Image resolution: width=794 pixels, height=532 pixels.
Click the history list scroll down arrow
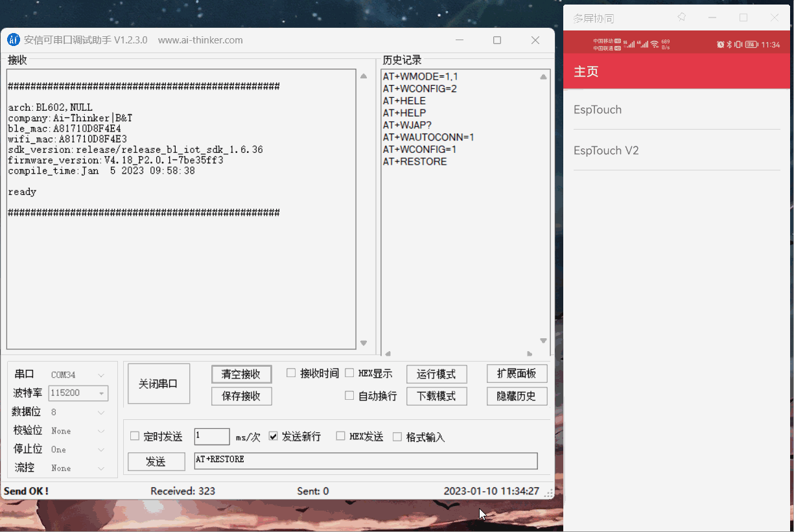543,341
